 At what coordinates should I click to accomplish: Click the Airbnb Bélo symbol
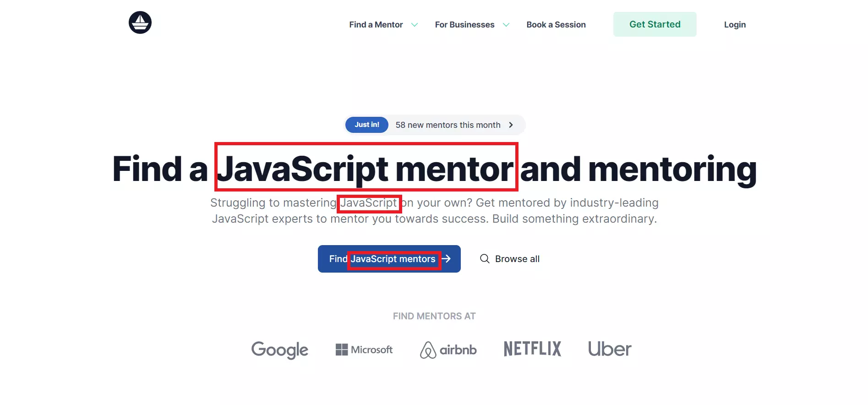pyautogui.click(x=427, y=350)
